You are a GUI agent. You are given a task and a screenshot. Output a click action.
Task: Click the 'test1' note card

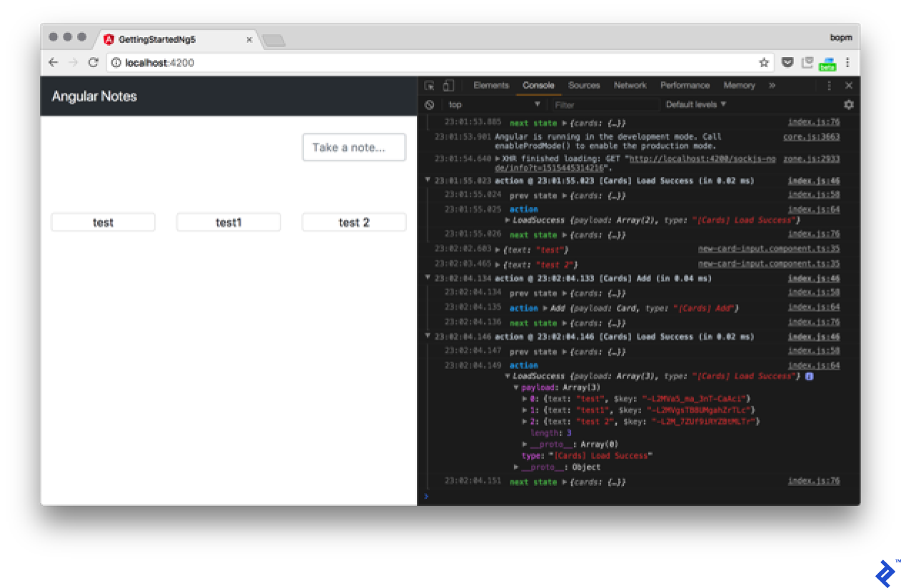[x=228, y=223]
